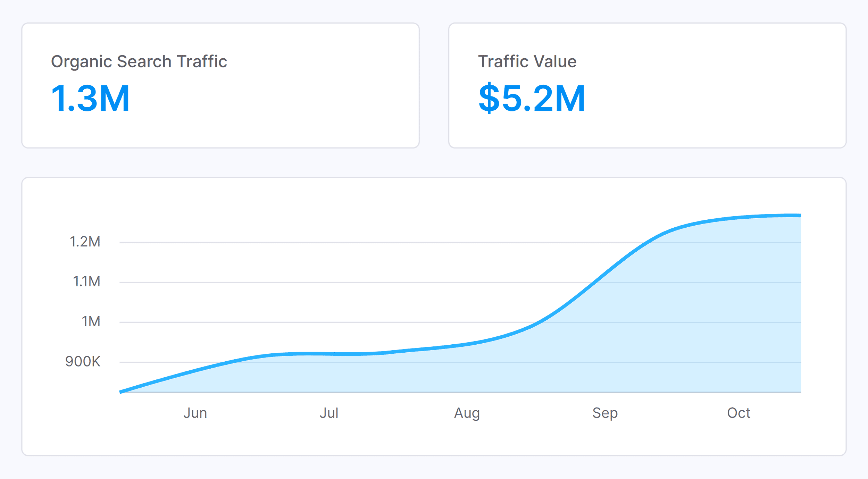Click the 1.1M y-axis label
Image resolution: width=868 pixels, height=479 pixels.
86,281
